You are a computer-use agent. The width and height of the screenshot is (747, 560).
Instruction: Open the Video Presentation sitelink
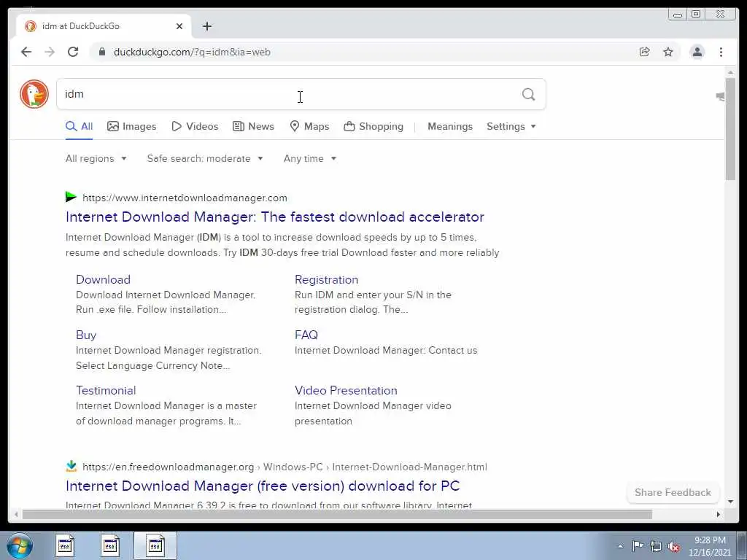point(346,391)
